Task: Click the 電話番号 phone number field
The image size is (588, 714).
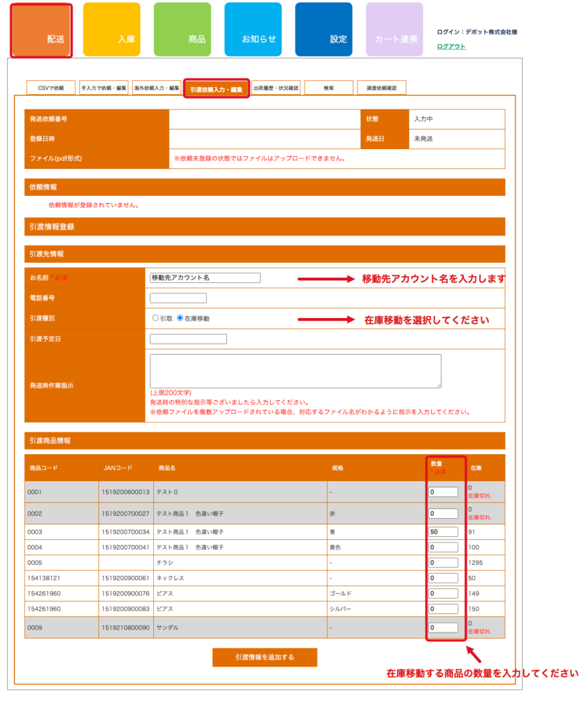Action: click(178, 298)
